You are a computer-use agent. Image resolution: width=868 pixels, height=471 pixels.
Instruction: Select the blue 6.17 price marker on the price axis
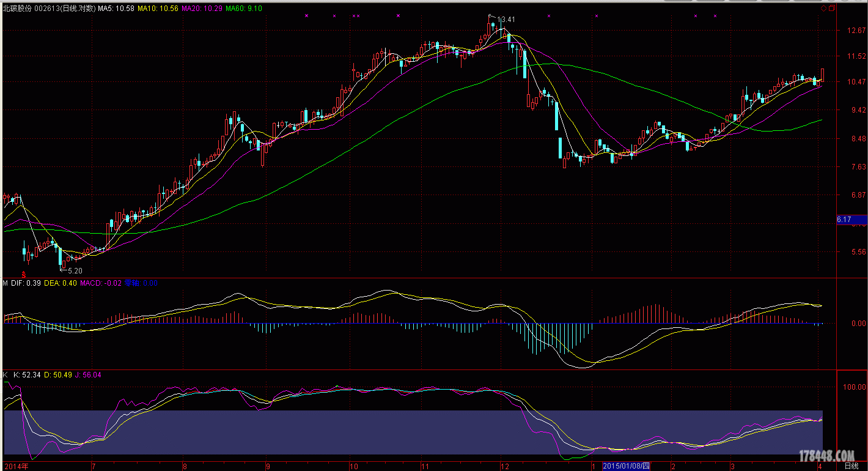click(x=851, y=219)
